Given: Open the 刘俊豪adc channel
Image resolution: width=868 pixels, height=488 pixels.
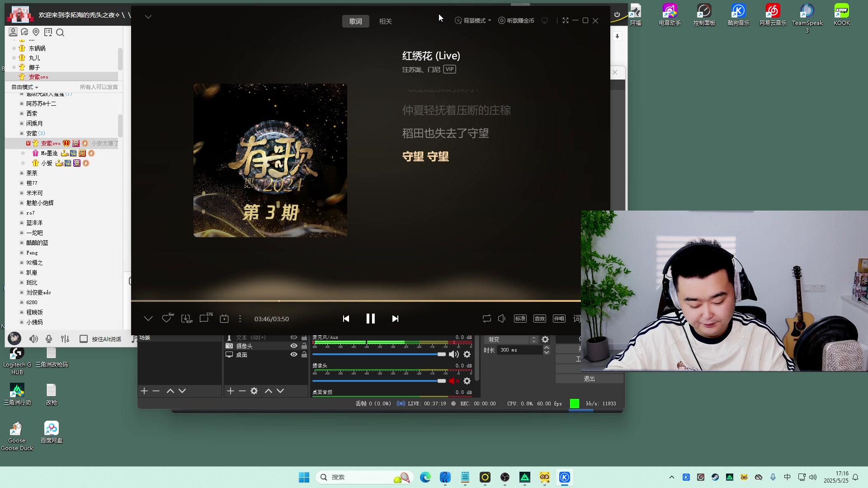Looking at the screenshot, I should click(38, 292).
